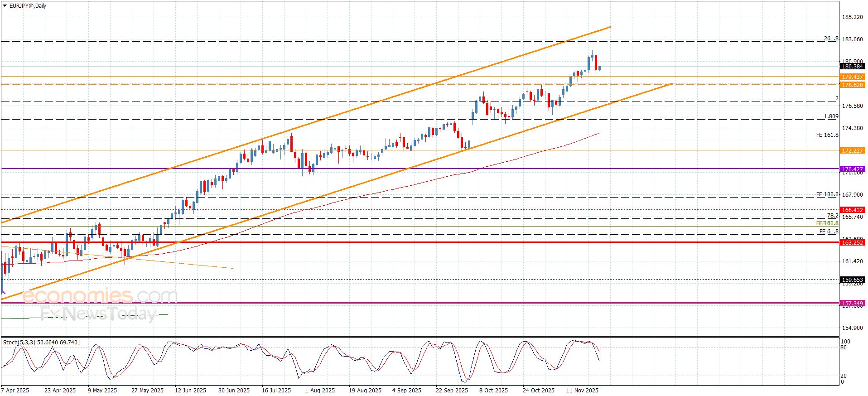Select the 9 May 2025 date label
The height and width of the screenshot is (396, 868).
(102, 391)
